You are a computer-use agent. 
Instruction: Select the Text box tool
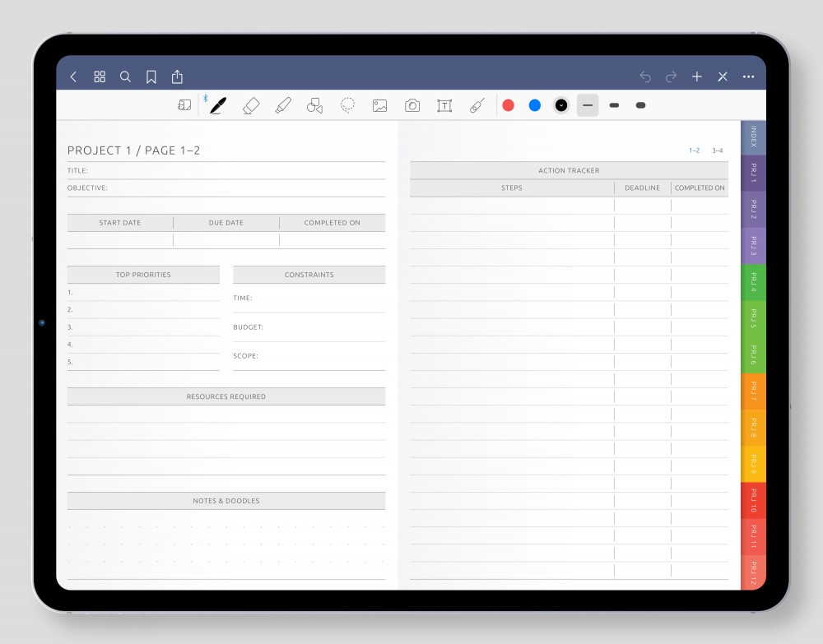[x=444, y=106]
